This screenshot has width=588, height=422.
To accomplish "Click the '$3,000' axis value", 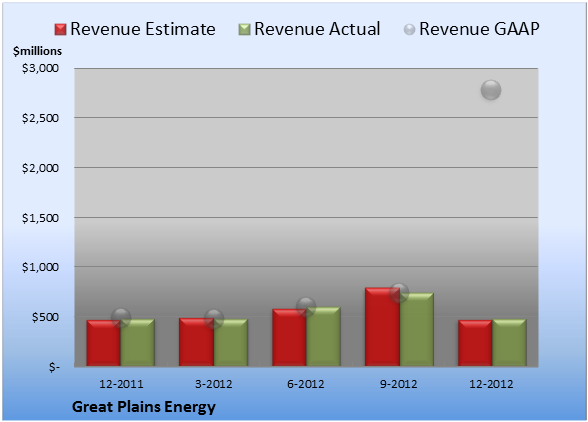I will tap(40, 68).
